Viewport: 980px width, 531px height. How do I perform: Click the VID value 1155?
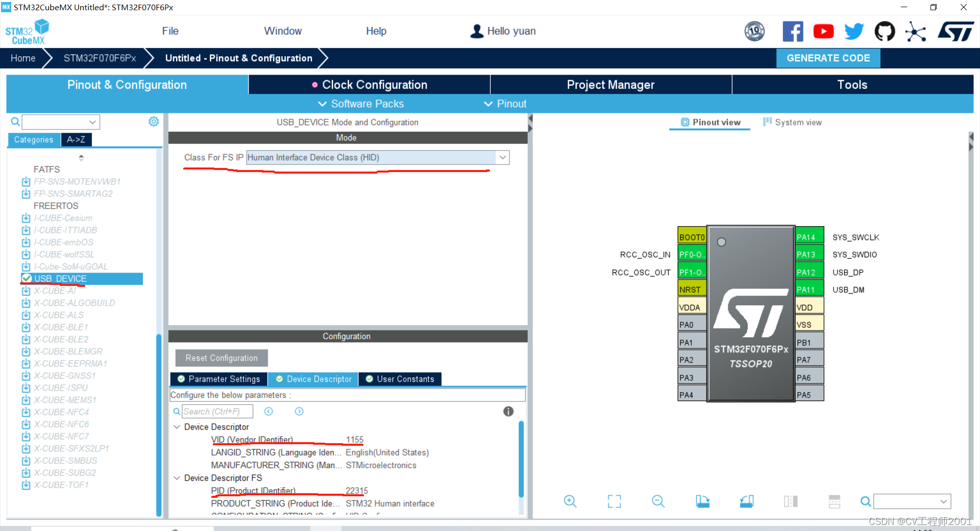[x=355, y=440]
